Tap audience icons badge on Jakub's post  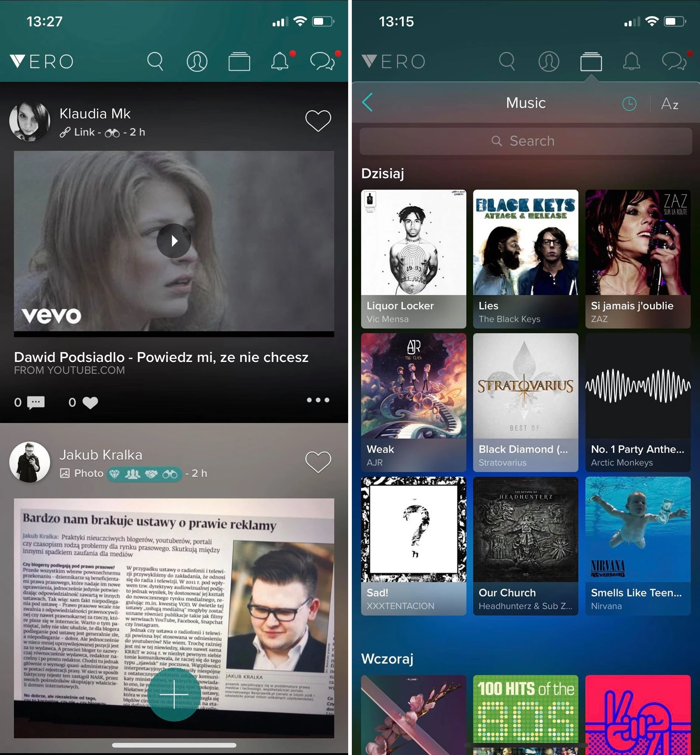(x=144, y=474)
